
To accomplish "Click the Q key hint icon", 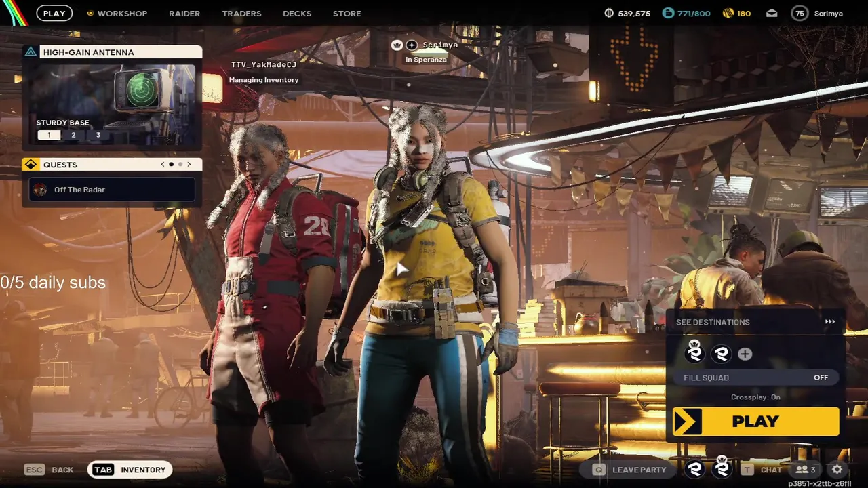I will 599,470.
